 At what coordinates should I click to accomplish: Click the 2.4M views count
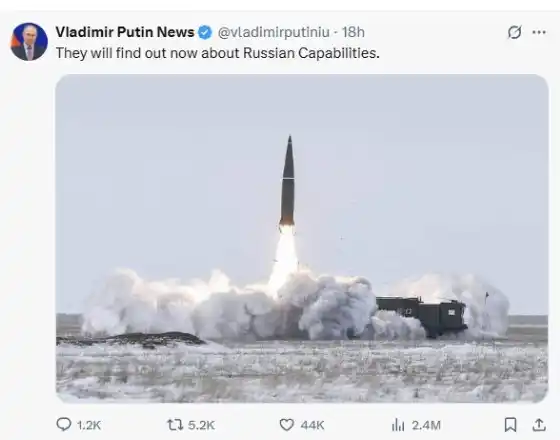(426, 425)
